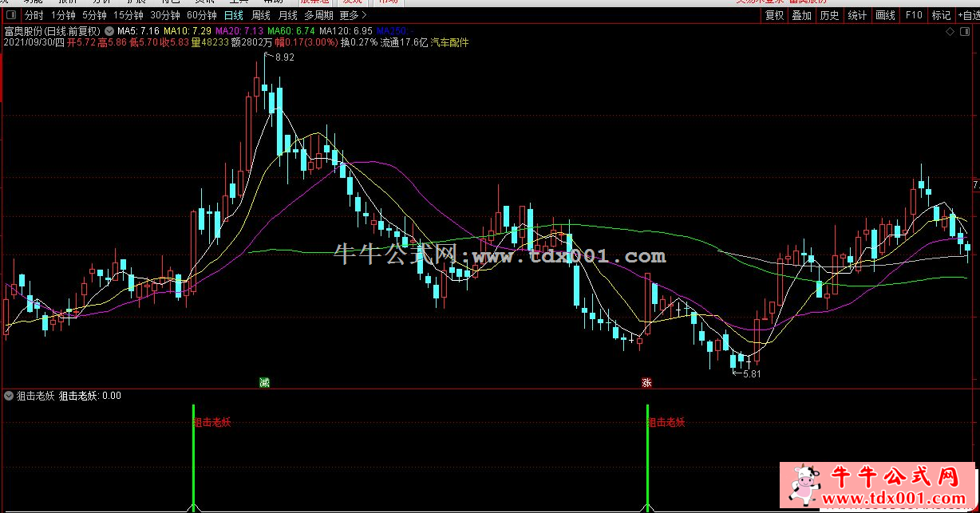Click the turnover amount 额2802万

(252, 43)
